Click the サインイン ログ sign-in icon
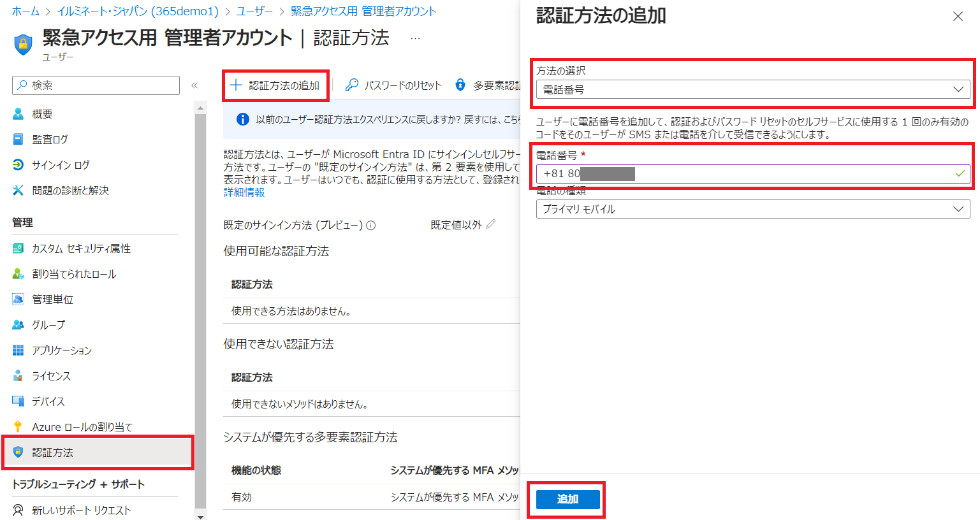This screenshot has height=520, width=980. tap(18, 165)
